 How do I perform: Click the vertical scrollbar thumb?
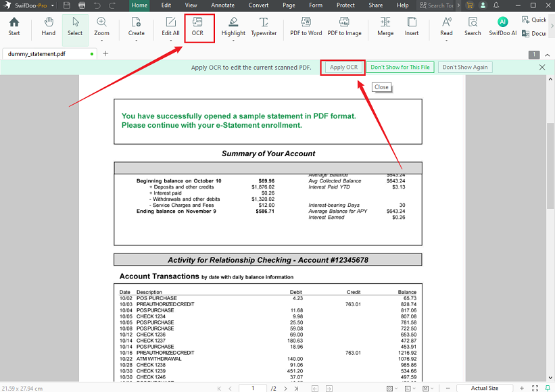550,166
